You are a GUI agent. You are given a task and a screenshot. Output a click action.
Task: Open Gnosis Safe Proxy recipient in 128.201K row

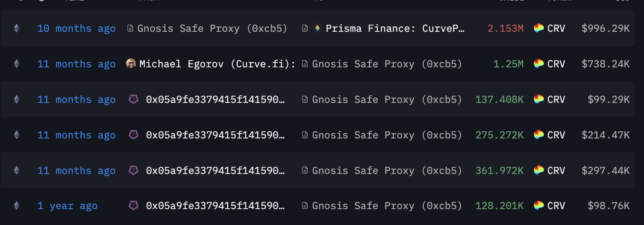[387, 206]
